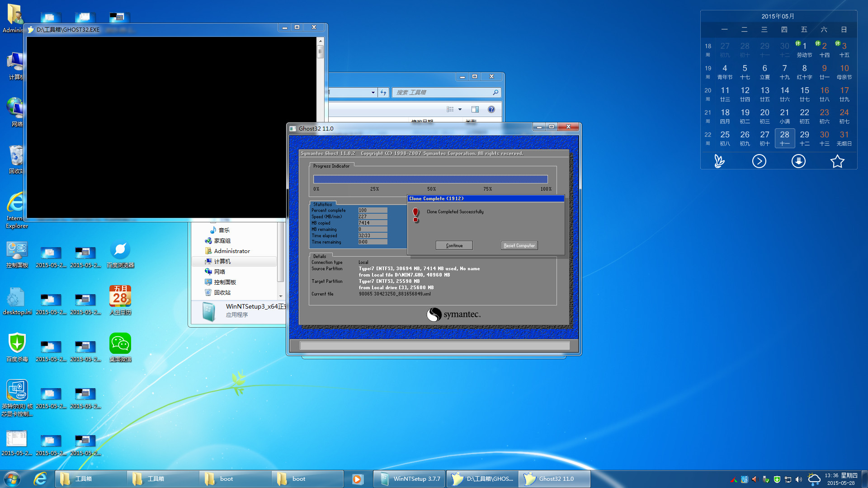Select Administrator in the navigation tree
The width and height of the screenshot is (868, 488).
(227, 251)
